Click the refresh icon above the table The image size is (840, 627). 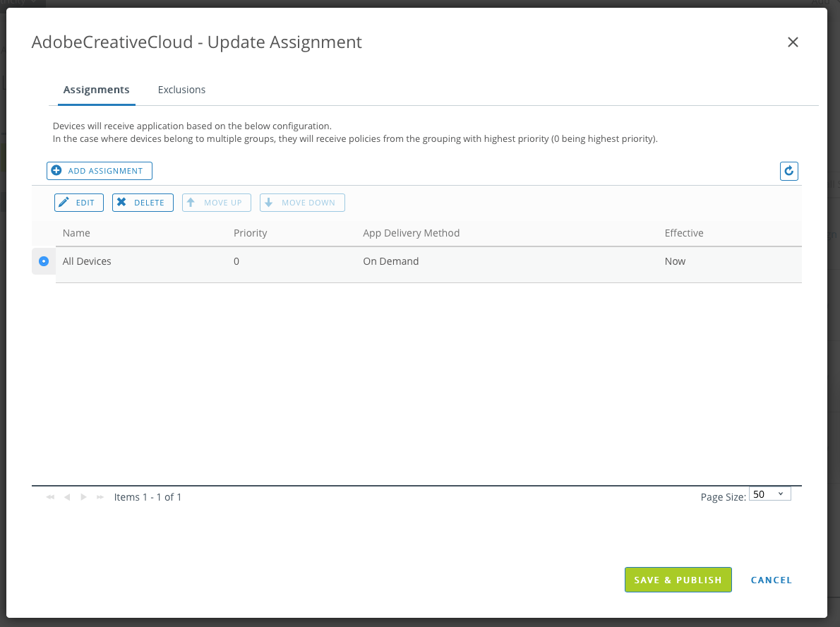click(x=788, y=171)
